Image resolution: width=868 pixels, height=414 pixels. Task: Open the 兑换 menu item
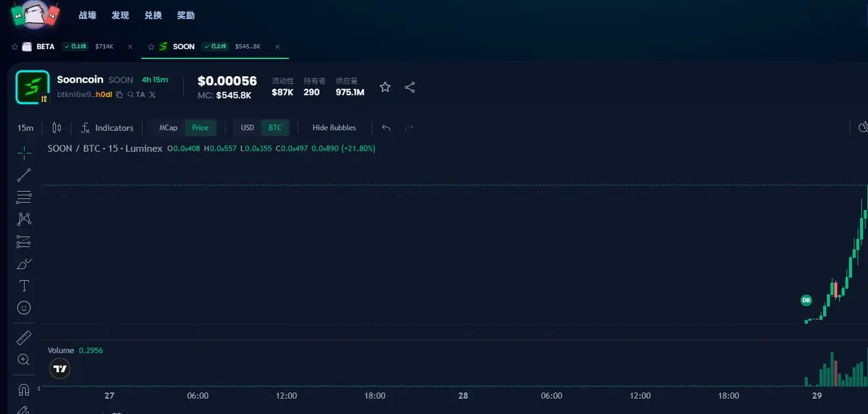click(x=153, y=15)
